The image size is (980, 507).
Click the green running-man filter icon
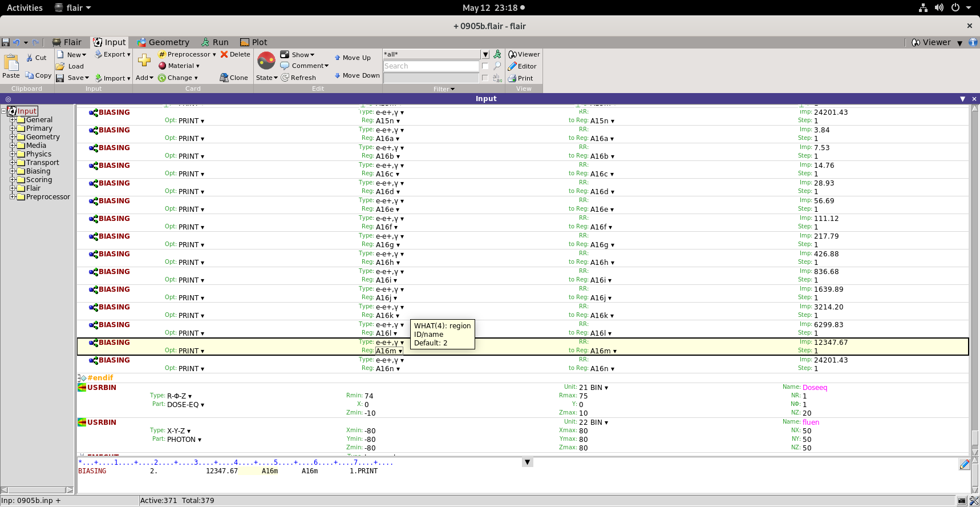[497, 54]
